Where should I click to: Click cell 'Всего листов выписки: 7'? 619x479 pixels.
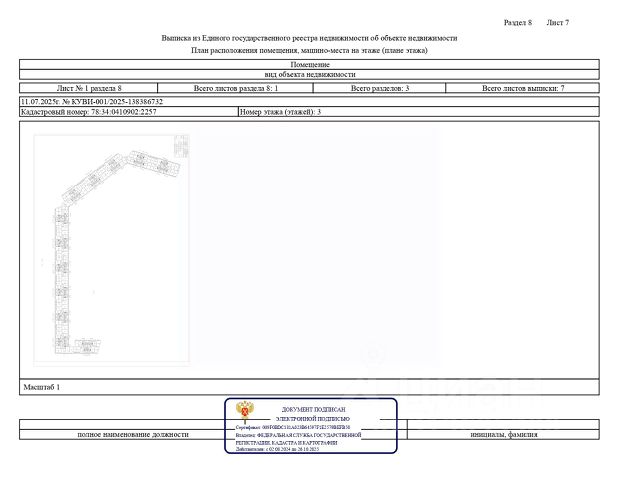point(523,88)
